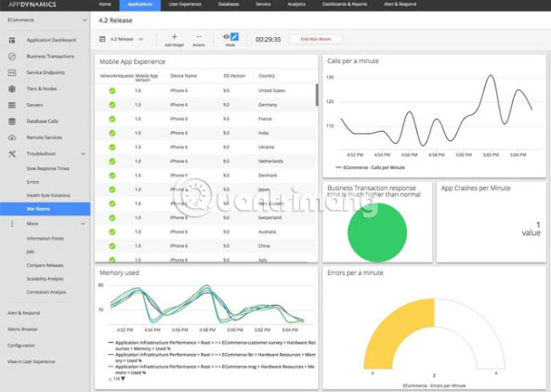Click the 00:29:35 war room timer
Screen dimensions: 551x392
click(269, 39)
